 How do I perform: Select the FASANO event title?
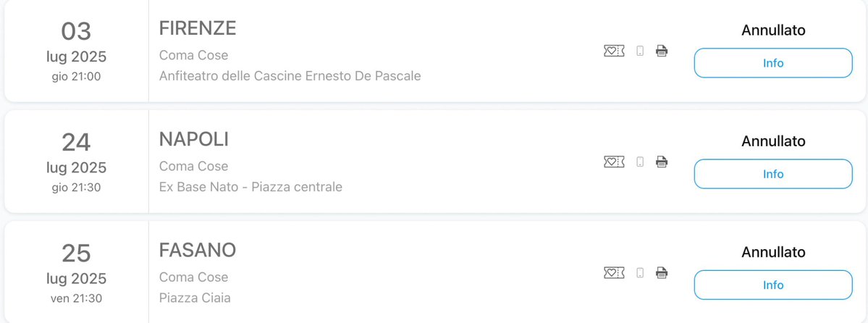click(x=198, y=250)
